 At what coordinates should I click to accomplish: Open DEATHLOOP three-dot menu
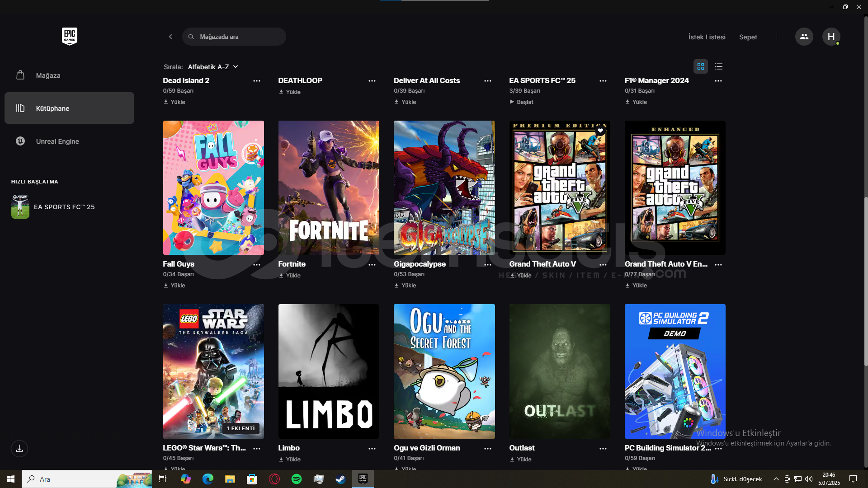(x=372, y=81)
